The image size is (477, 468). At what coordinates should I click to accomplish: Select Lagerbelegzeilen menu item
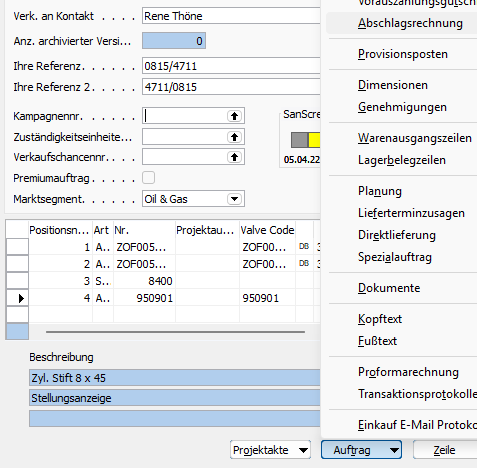(402, 160)
